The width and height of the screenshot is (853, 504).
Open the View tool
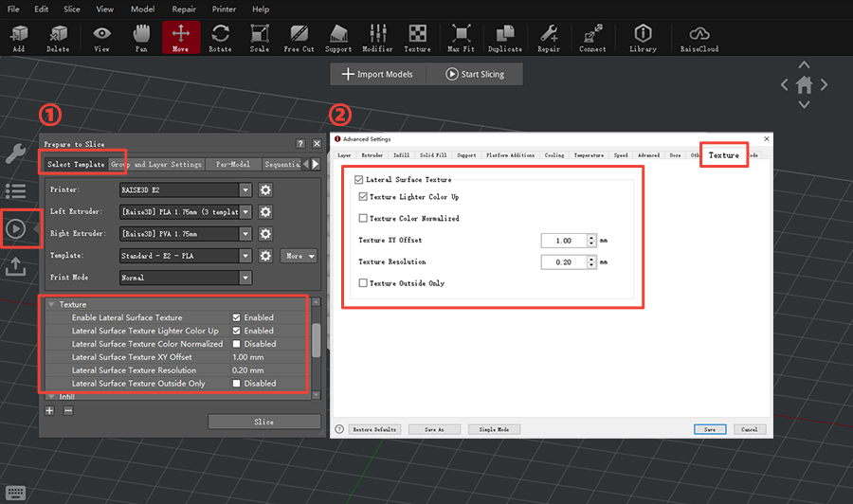click(x=101, y=38)
